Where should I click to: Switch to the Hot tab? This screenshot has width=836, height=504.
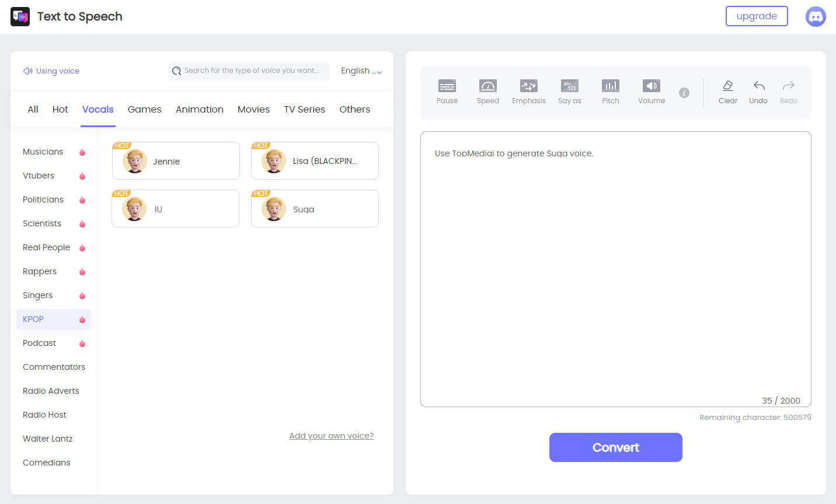tap(60, 109)
